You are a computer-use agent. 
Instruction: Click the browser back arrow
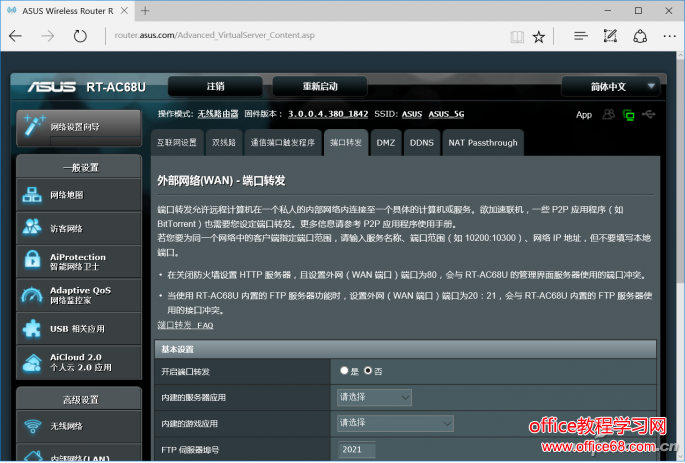click(x=15, y=36)
